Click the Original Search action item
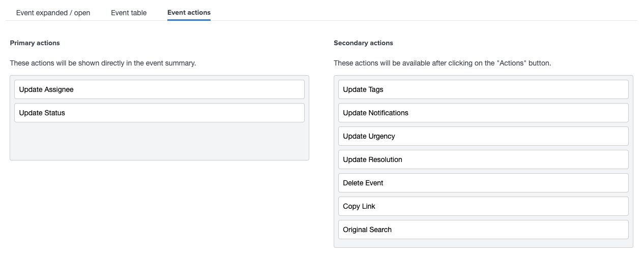Viewport: 644px width, 259px height. pyautogui.click(x=483, y=230)
